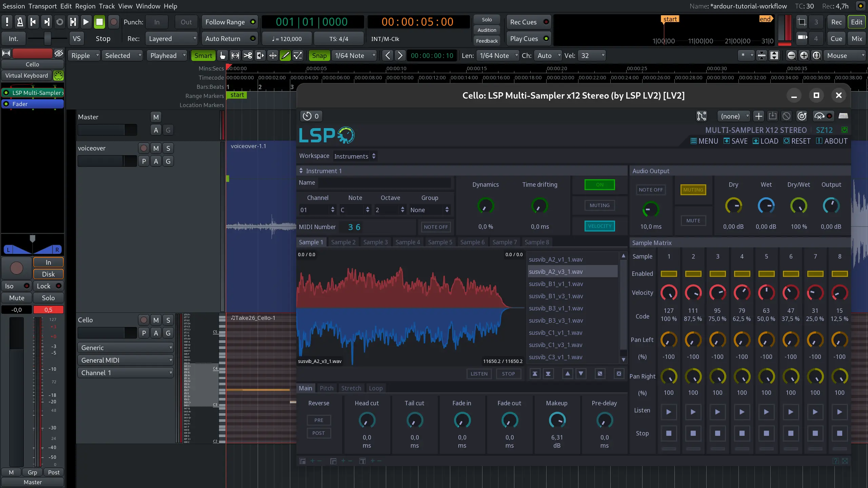Select the Stretch/Shrink regions tool
The height and width of the screenshot is (488, 868).
click(x=273, y=56)
